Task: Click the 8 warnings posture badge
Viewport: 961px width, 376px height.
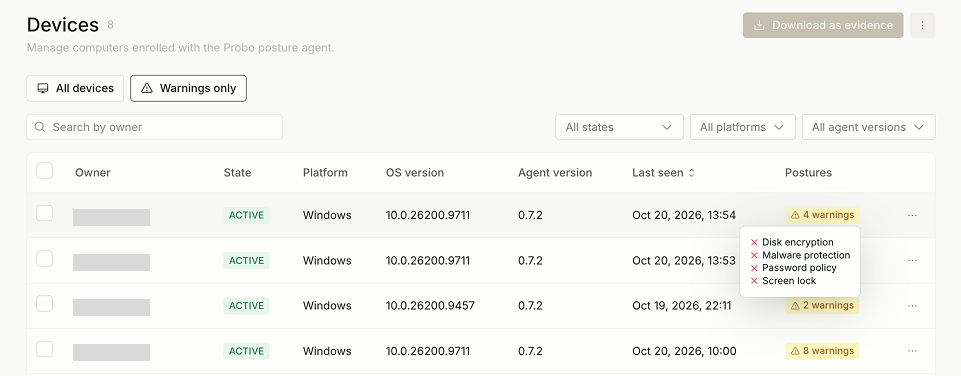Action: click(x=822, y=351)
